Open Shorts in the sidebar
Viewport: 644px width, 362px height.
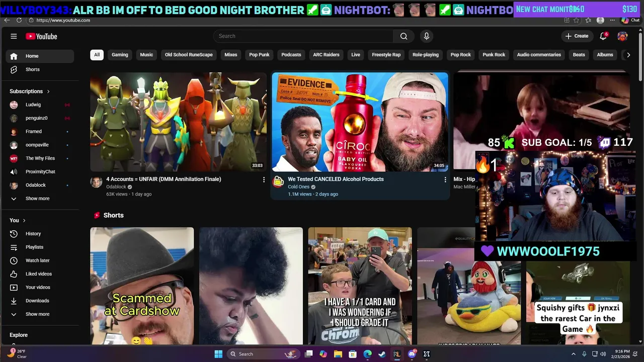coord(40,69)
